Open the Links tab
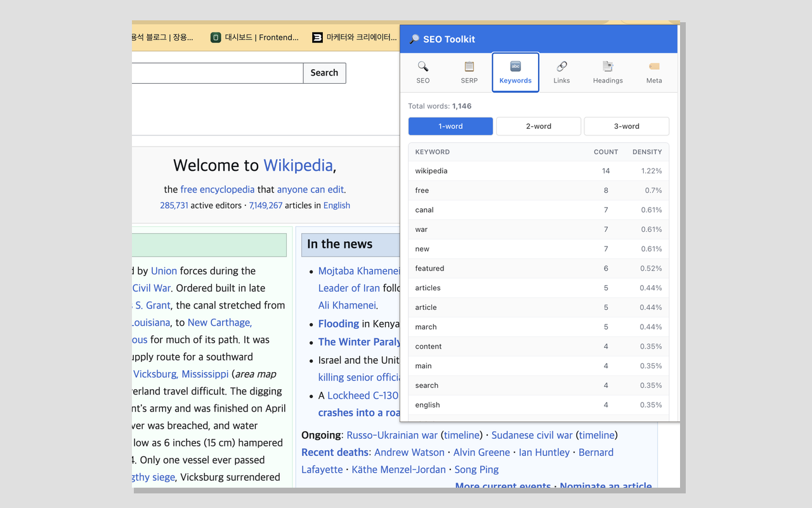 (561, 72)
